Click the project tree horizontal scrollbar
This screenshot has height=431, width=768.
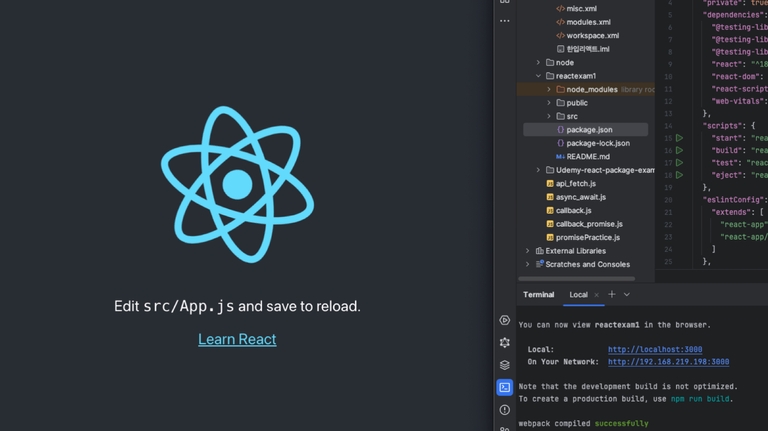pyautogui.click(x=576, y=279)
